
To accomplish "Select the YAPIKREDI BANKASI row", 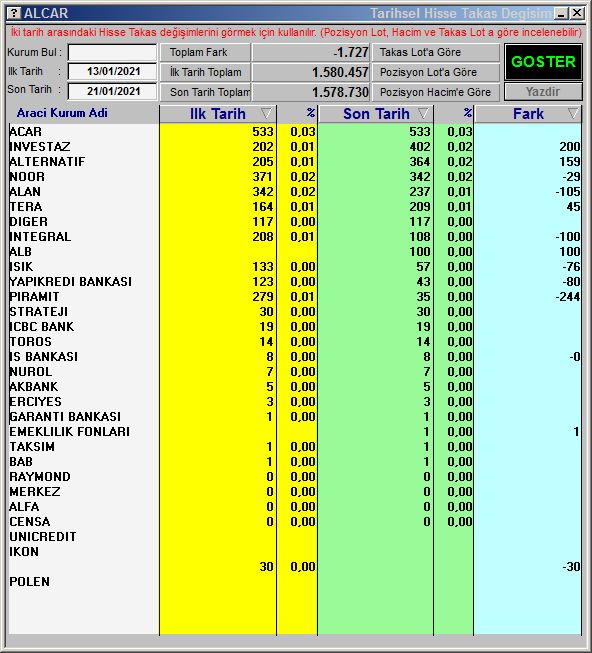I will click(295, 282).
